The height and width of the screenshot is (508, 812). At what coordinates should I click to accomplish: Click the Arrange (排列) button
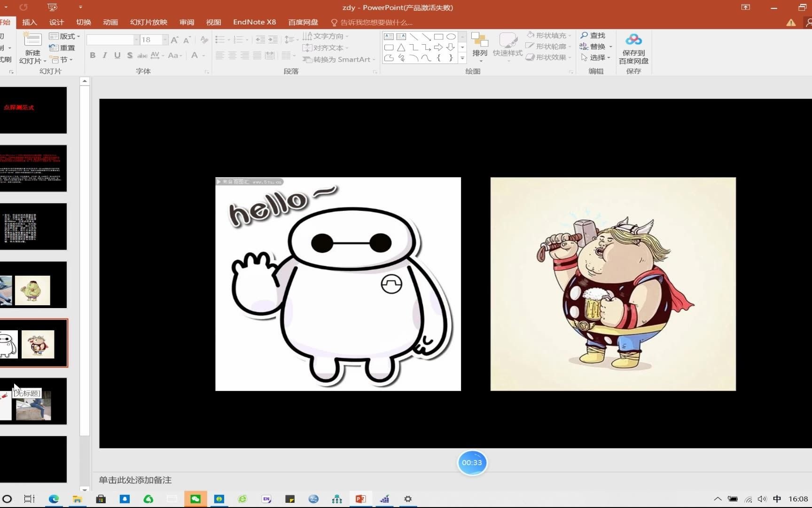tap(480, 48)
